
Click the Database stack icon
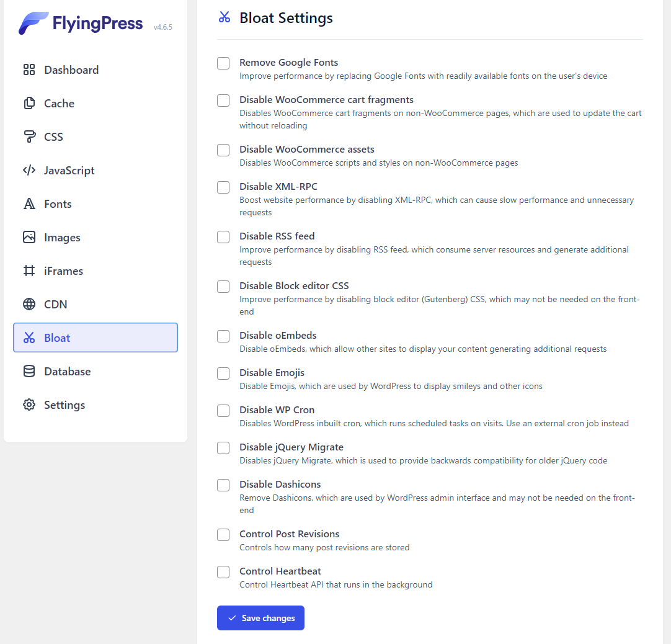29,371
